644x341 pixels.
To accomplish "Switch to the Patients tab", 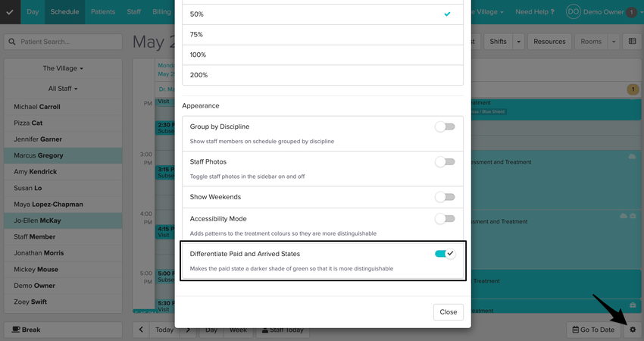I will click(x=104, y=12).
